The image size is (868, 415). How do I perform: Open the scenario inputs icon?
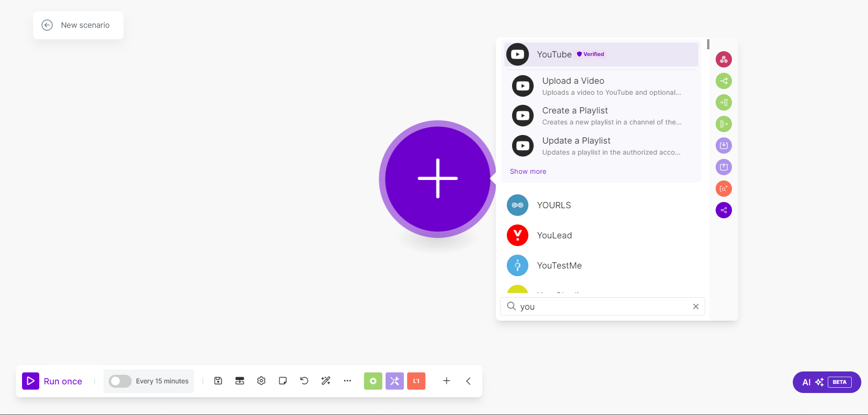[240, 381]
